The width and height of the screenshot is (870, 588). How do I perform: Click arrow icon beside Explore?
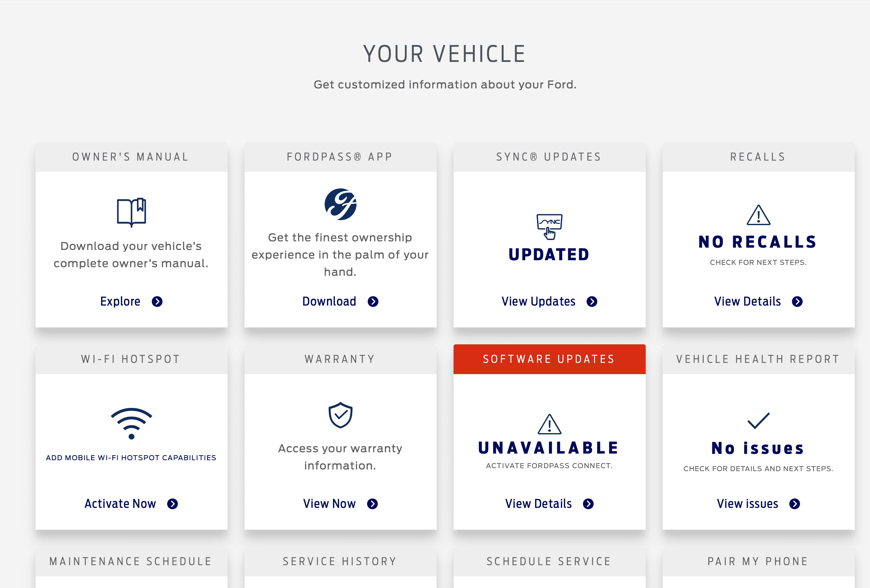[x=157, y=302]
